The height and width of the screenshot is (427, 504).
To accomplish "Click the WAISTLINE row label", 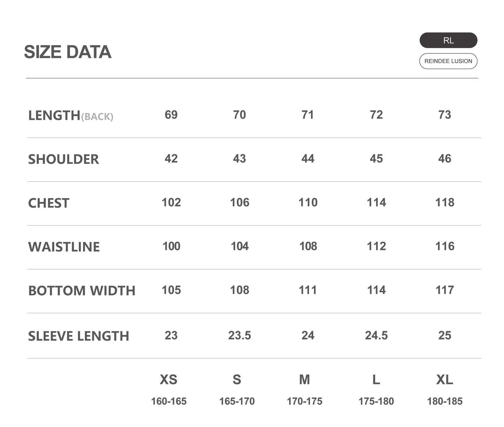I will tap(64, 247).
